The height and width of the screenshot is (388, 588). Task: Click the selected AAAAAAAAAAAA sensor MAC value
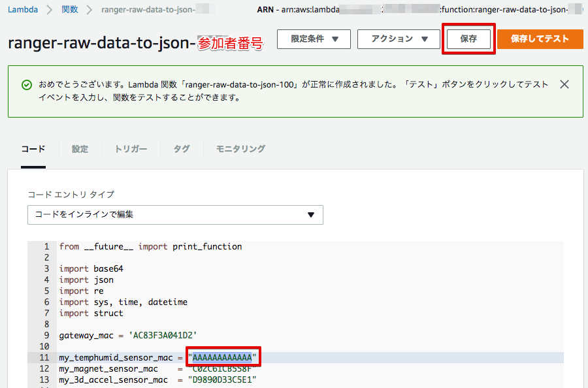[222, 357]
